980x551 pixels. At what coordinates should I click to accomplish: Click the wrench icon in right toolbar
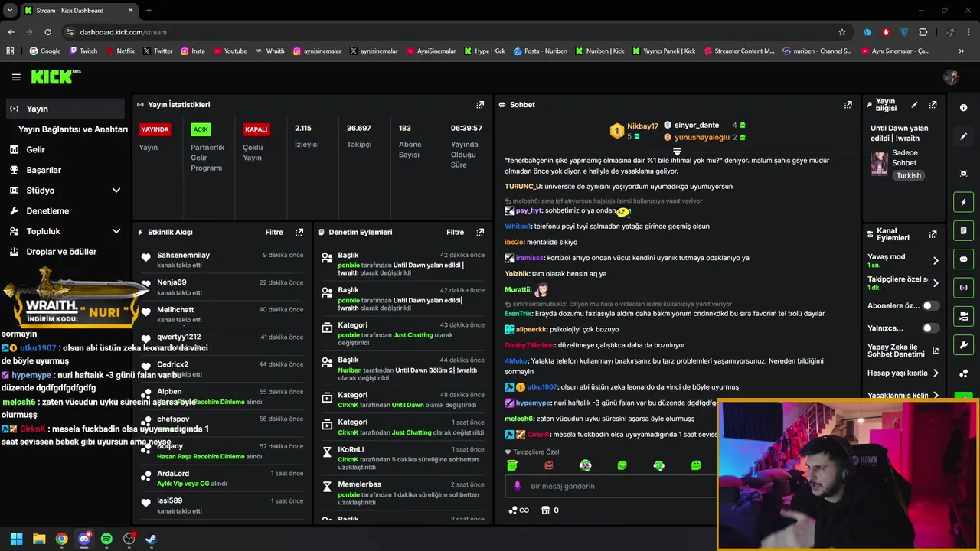pos(963,344)
